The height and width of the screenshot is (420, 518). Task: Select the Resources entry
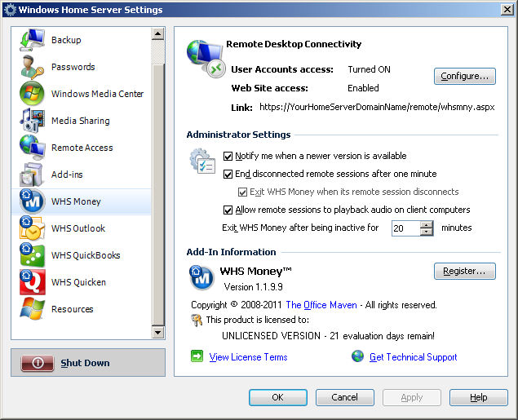point(82,309)
